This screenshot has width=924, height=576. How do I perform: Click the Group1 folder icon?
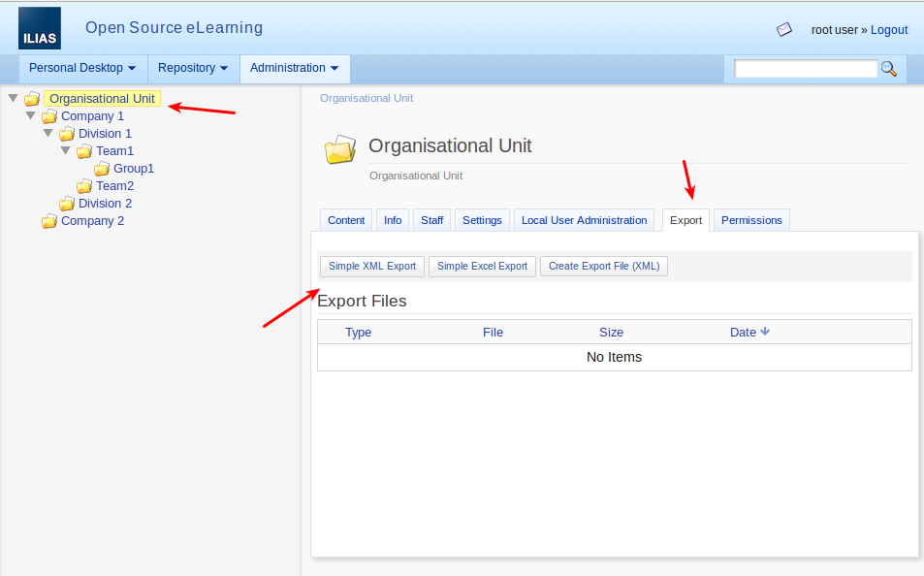102,169
